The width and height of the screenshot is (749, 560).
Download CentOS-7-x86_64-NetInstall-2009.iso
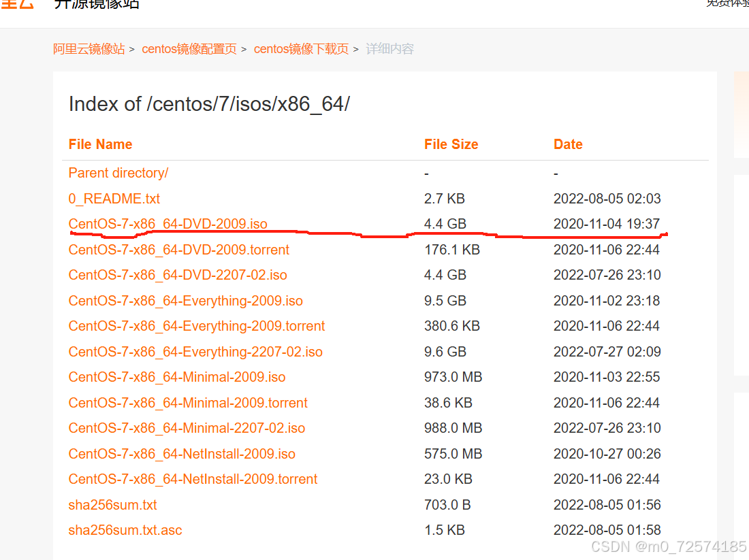click(x=182, y=454)
